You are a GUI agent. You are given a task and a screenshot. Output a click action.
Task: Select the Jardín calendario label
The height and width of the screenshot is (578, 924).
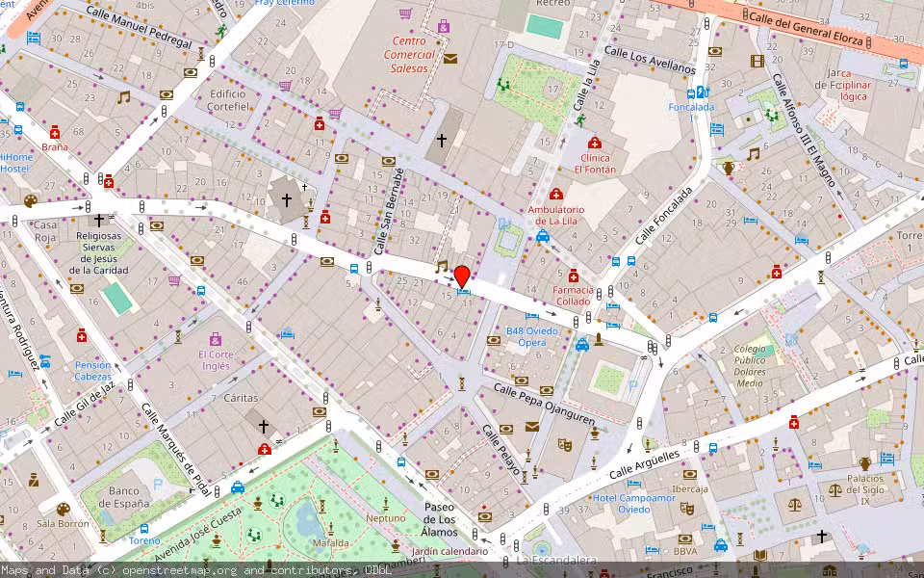449,551
